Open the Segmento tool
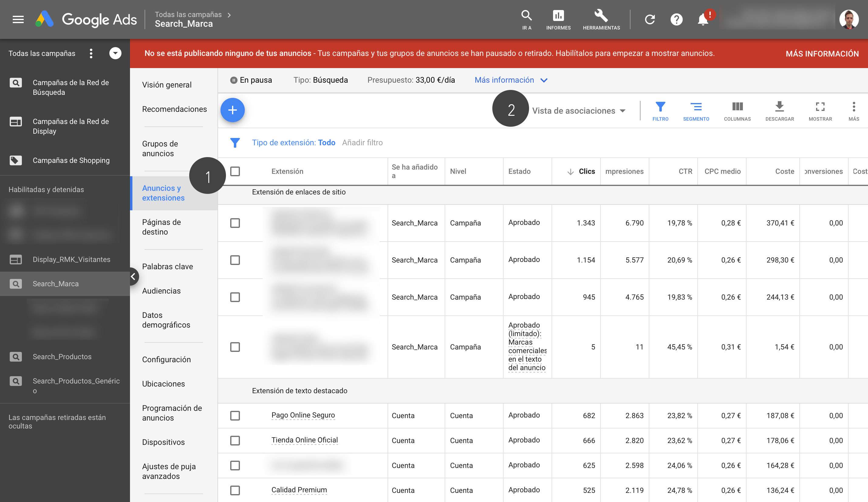The height and width of the screenshot is (502, 868). point(696,111)
